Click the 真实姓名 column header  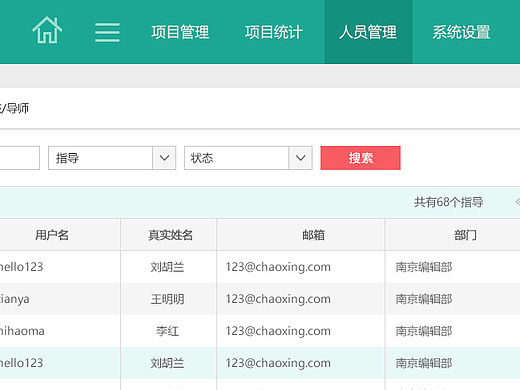pyautogui.click(x=170, y=235)
